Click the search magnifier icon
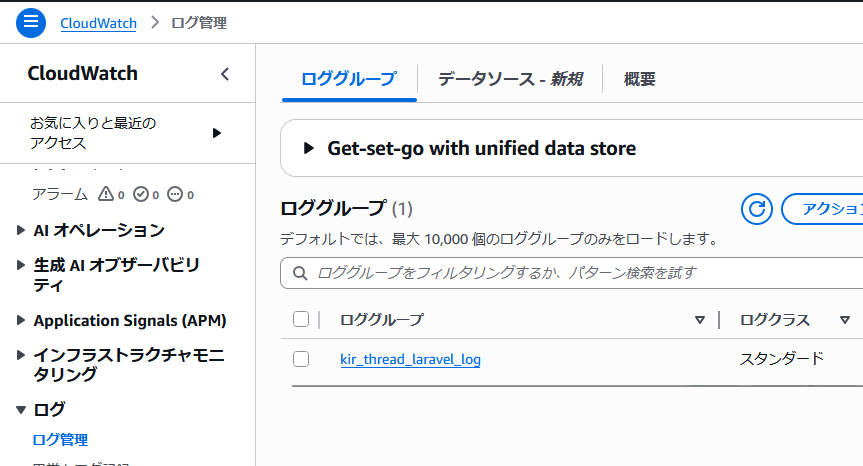 click(300, 272)
